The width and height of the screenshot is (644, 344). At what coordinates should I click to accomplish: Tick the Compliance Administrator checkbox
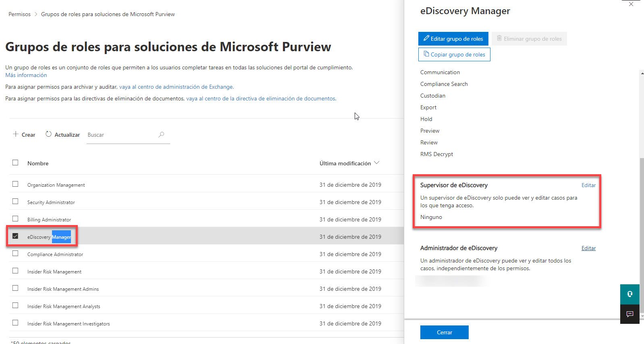[x=15, y=254]
